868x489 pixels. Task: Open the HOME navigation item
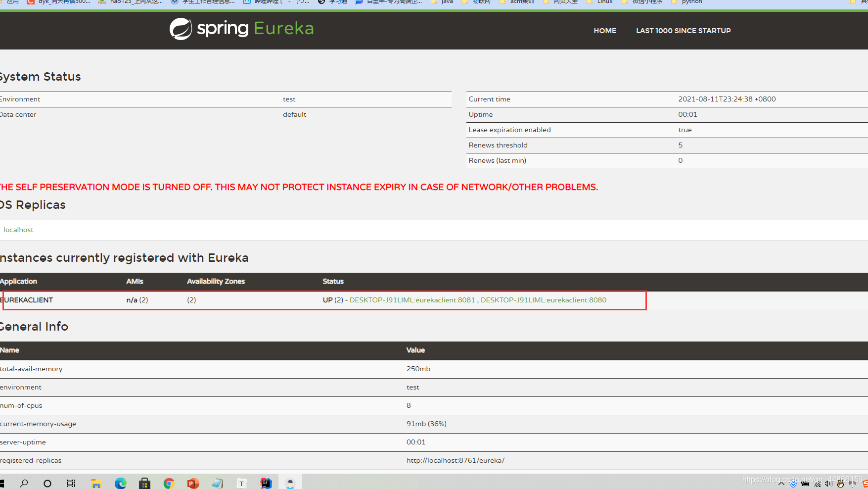605,31
